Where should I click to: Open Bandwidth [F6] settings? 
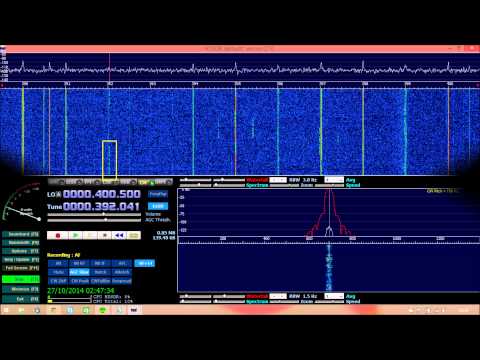pos(21,243)
